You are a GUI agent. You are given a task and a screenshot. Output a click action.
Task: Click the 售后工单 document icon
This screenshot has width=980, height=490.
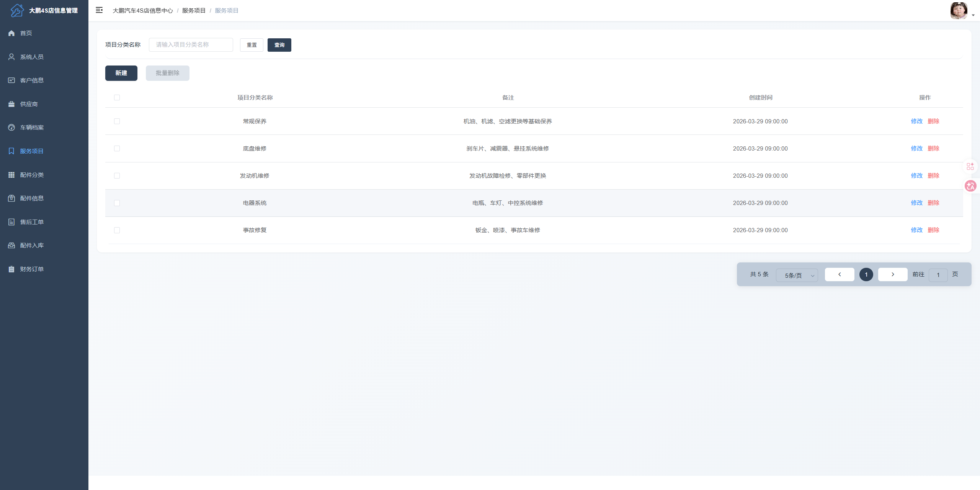tap(11, 222)
